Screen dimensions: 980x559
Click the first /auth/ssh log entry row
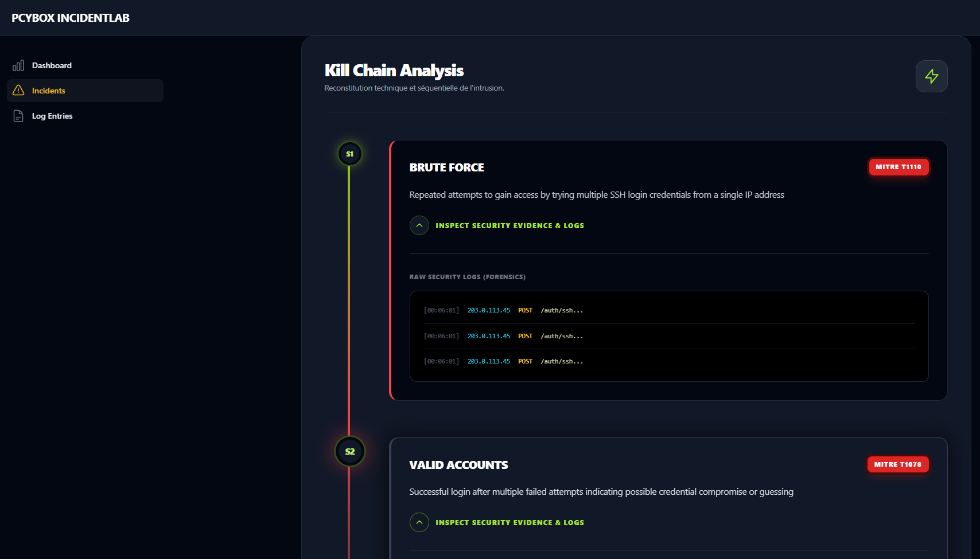point(669,310)
